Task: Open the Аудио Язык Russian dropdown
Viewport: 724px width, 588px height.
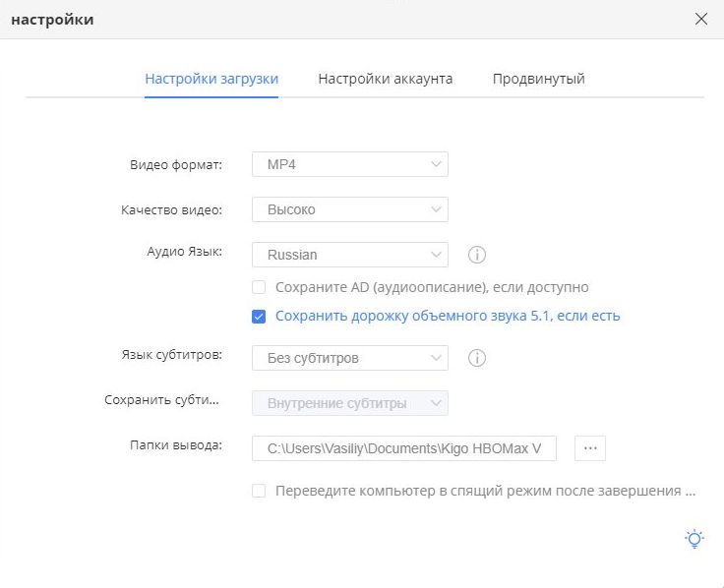Action: [350, 255]
